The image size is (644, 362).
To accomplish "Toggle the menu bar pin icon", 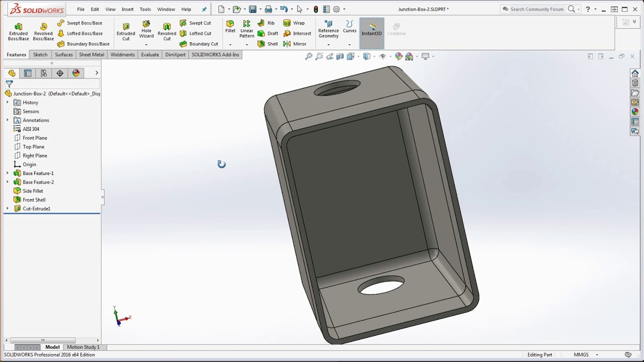I will point(204,9).
